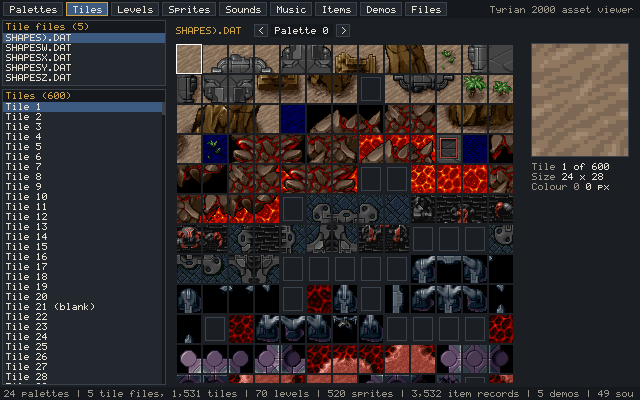Click the 'Size 24 x 28' info text

567,177
